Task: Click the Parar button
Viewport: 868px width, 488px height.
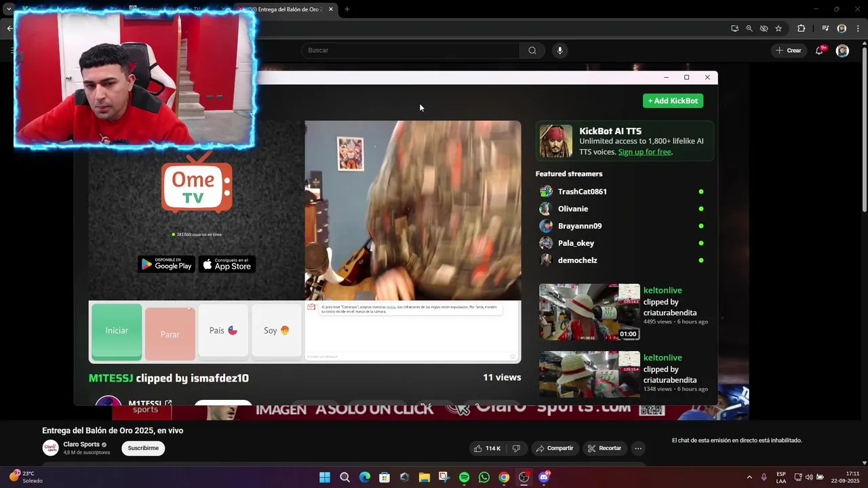Action: point(170,333)
